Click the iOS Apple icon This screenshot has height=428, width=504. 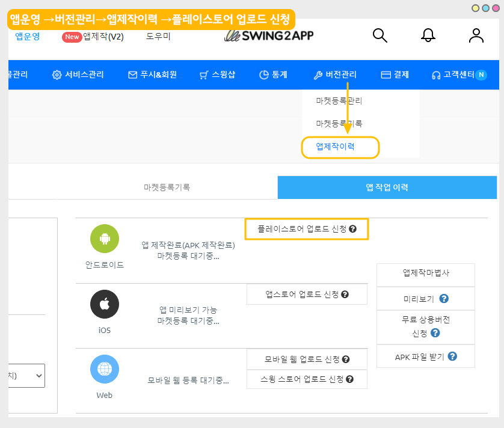pos(105,304)
